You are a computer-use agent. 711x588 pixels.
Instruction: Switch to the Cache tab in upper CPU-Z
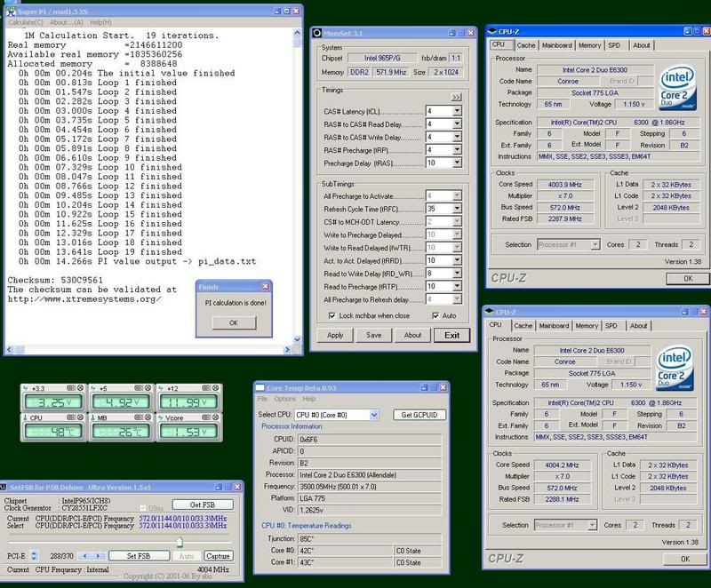coord(526,45)
